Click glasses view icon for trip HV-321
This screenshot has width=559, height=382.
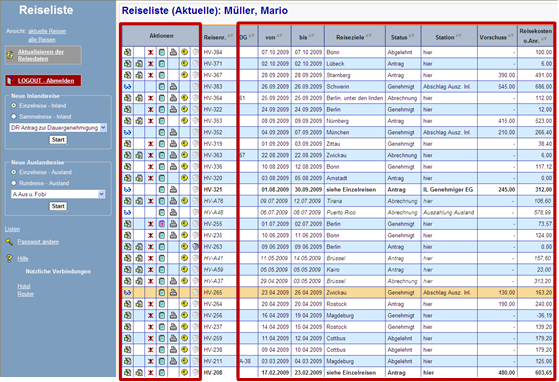pos(127,190)
